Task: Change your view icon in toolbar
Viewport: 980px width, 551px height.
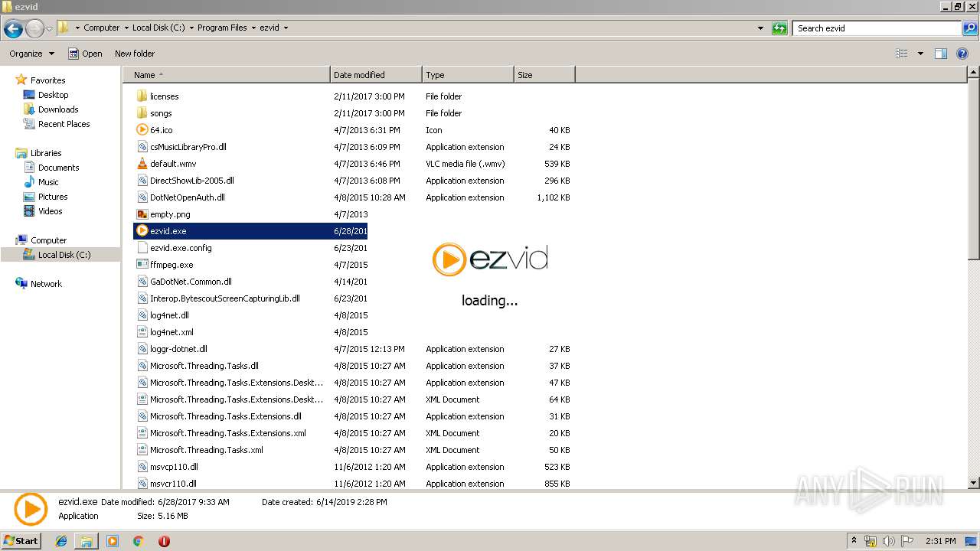Action: pos(902,54)
